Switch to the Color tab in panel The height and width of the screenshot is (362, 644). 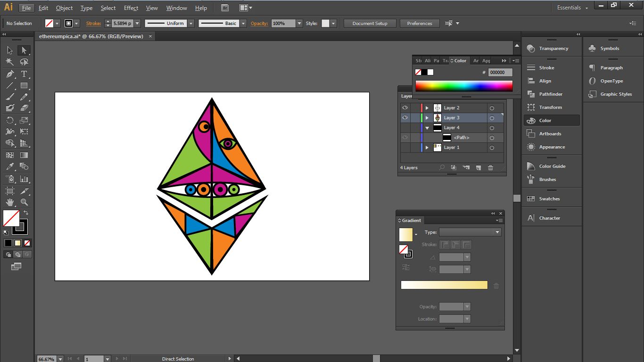458,61
